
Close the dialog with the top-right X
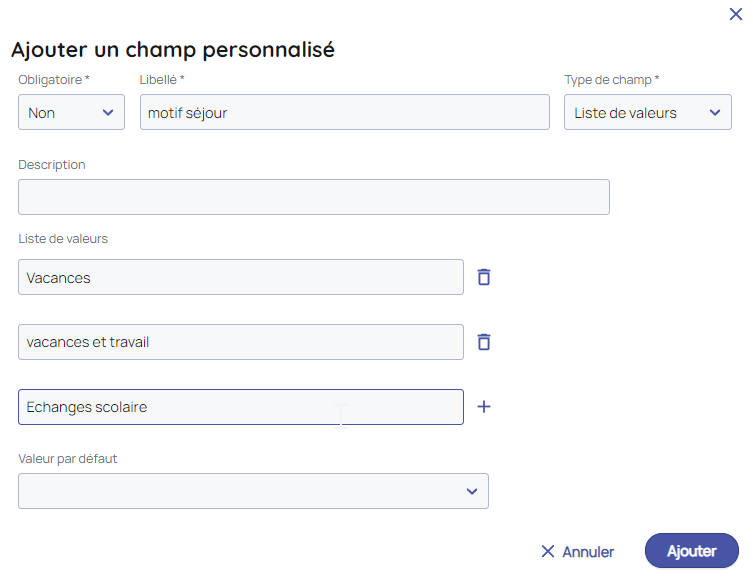click(736, 14)
